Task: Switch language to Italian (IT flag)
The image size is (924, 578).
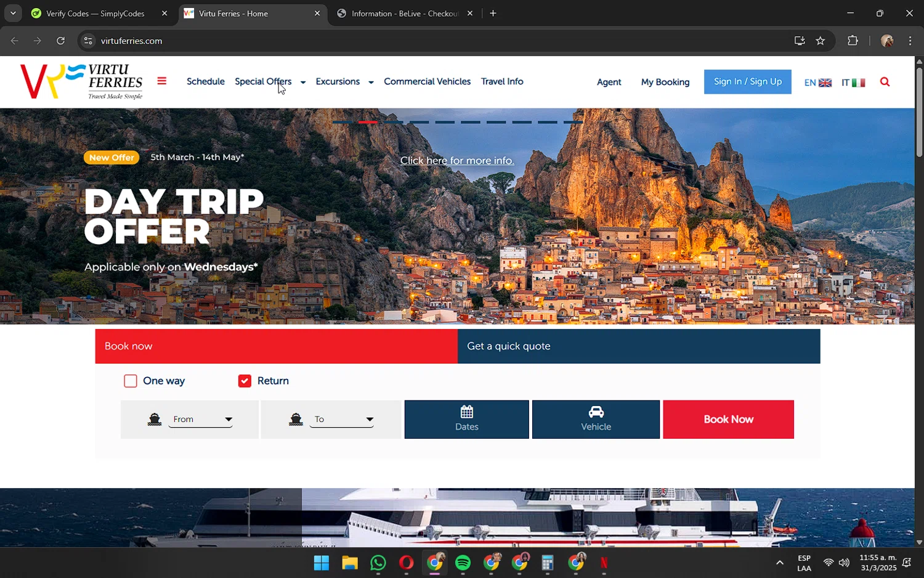Action: click(x=853, y=83)
